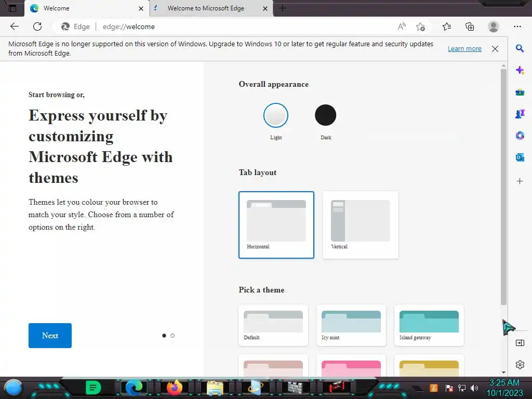Go to the second page indicator dot

(x=172, y=336)
